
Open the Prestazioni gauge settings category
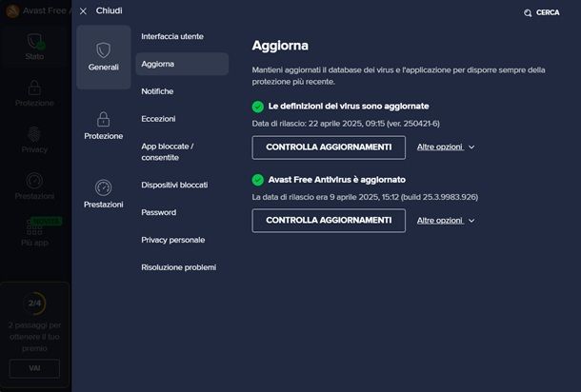(104, 194)
